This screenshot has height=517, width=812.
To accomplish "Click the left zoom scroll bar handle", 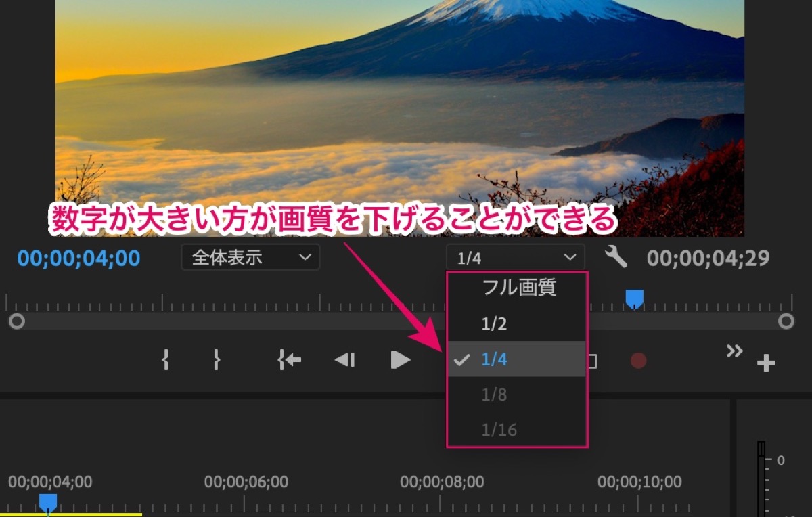I will coord(17,321).
